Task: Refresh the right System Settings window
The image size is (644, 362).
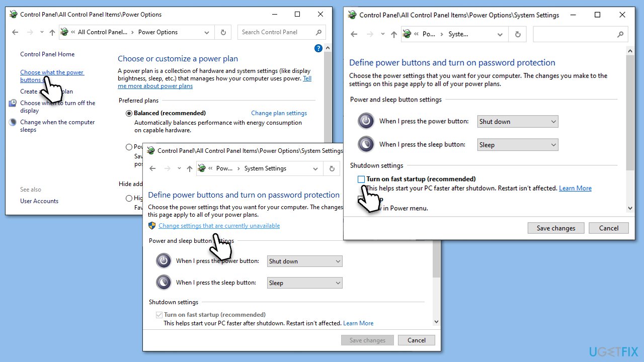Action: (x=518, y=34)
